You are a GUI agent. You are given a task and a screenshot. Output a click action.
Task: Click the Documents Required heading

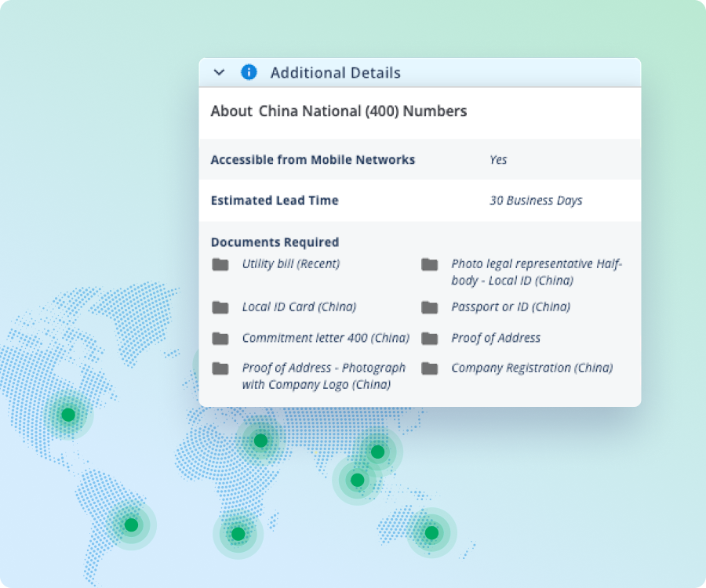click(x=275, y=242)
